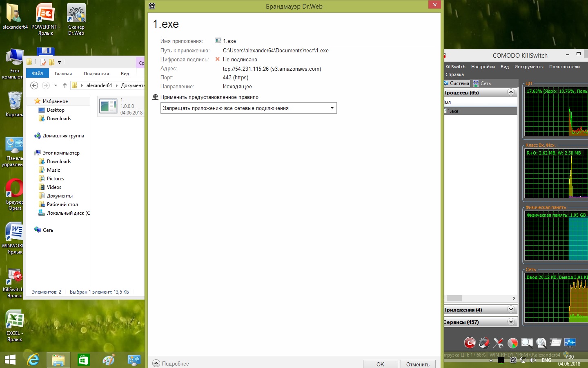The height and width of the screenshot is (368, 588).
Task: Open the Пользователи menu in KillSwitch
Action: (564, 67)
